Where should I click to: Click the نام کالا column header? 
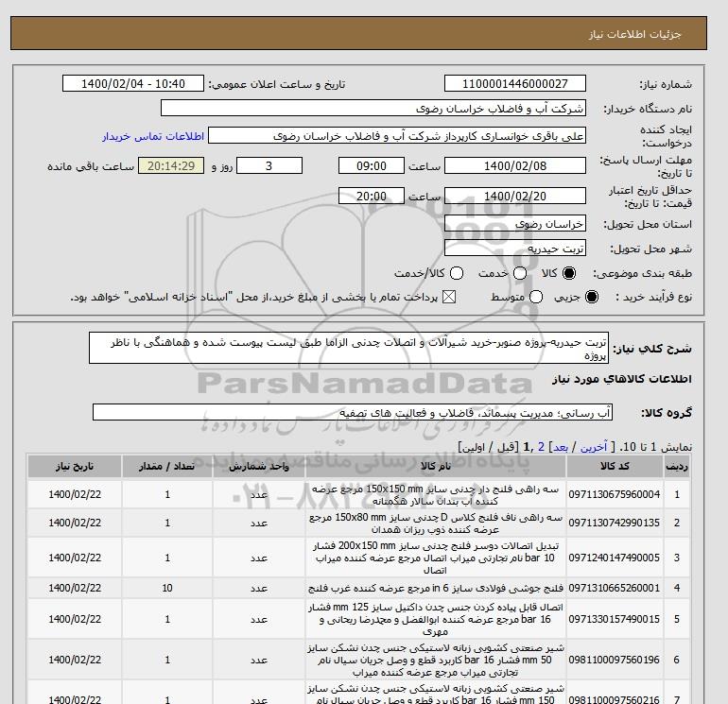[x=436, y=467]
